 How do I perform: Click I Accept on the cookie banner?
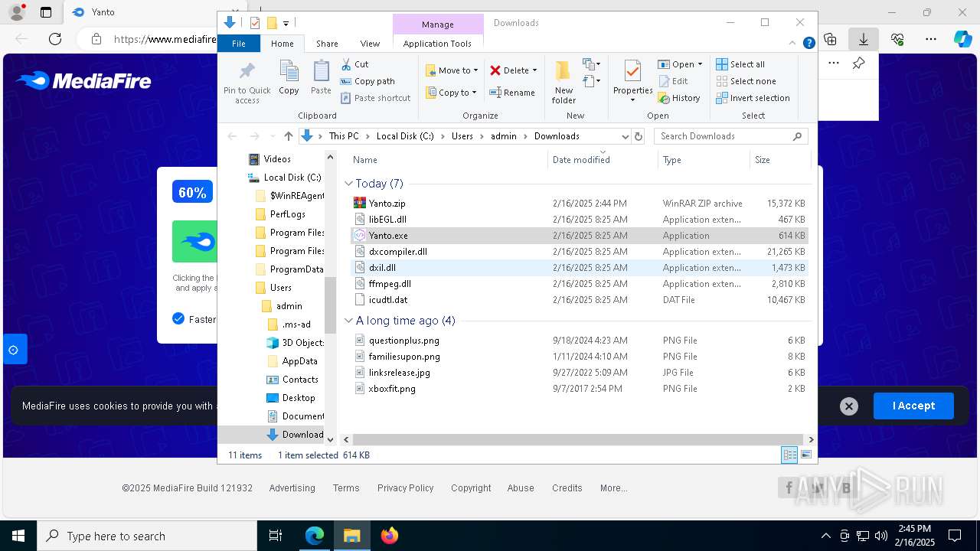click(x=913, y=406)
